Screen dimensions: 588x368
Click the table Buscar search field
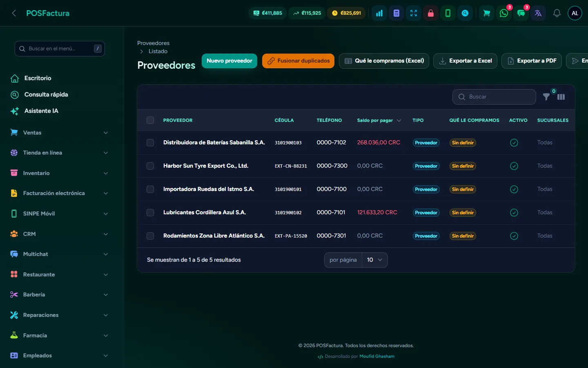[x=494, y=97]
